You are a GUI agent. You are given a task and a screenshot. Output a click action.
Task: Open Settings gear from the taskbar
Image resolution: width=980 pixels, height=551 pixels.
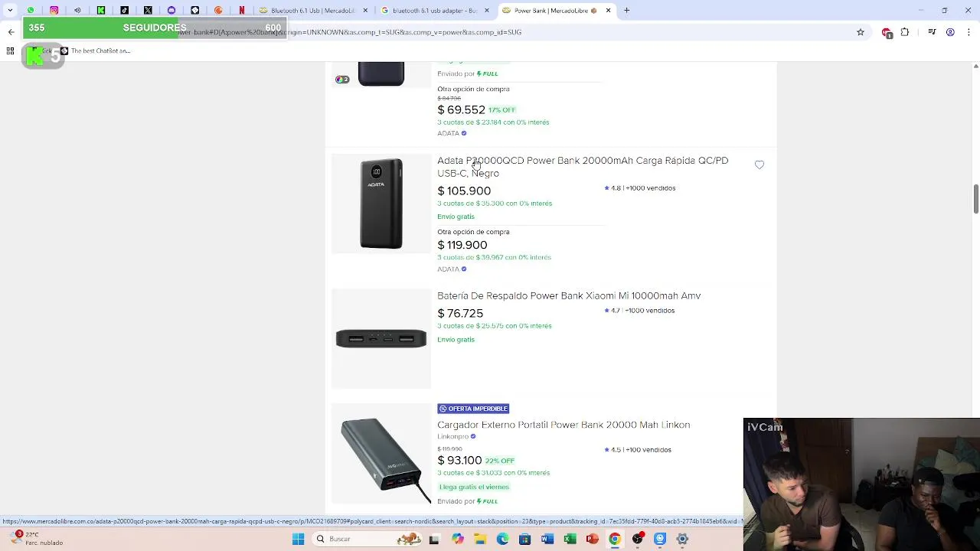pyautogui.click(x=682, y=539)
